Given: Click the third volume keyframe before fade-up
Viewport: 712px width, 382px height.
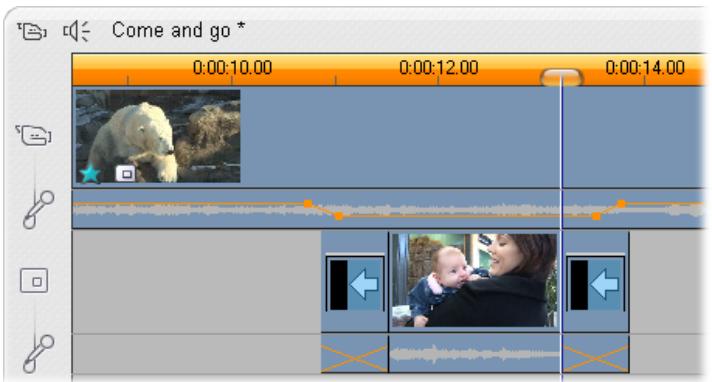Looking at the screenshot, I should tap(596, 216).
